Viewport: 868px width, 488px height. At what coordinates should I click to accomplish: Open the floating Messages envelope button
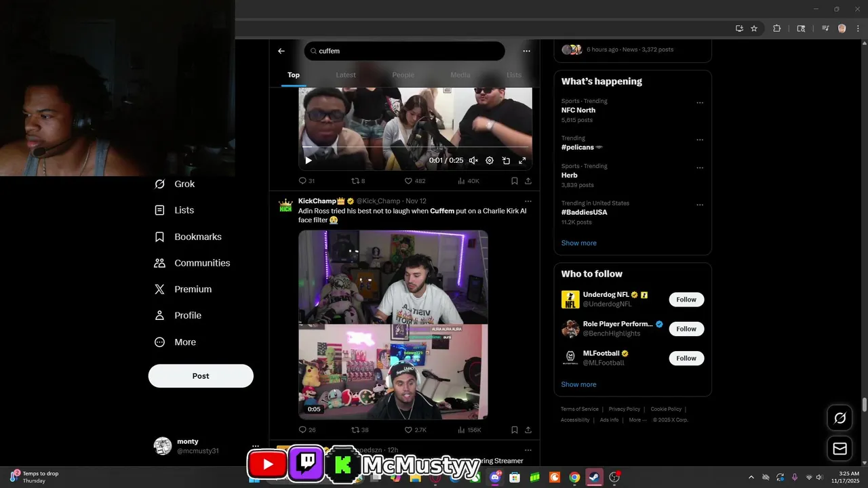point(840,449)
